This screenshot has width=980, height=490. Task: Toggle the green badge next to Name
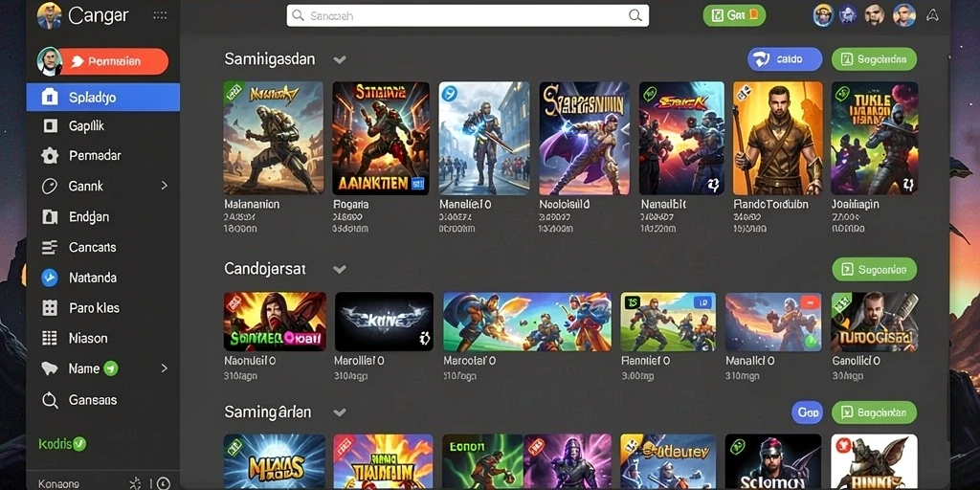coord(111,368)
